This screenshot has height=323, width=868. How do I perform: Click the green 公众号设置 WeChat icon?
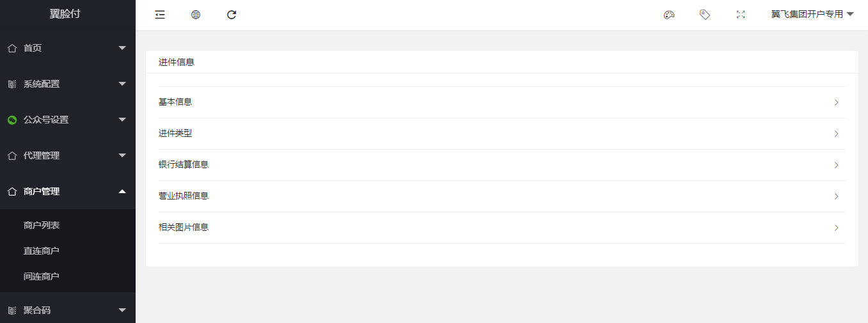[12, 120]
